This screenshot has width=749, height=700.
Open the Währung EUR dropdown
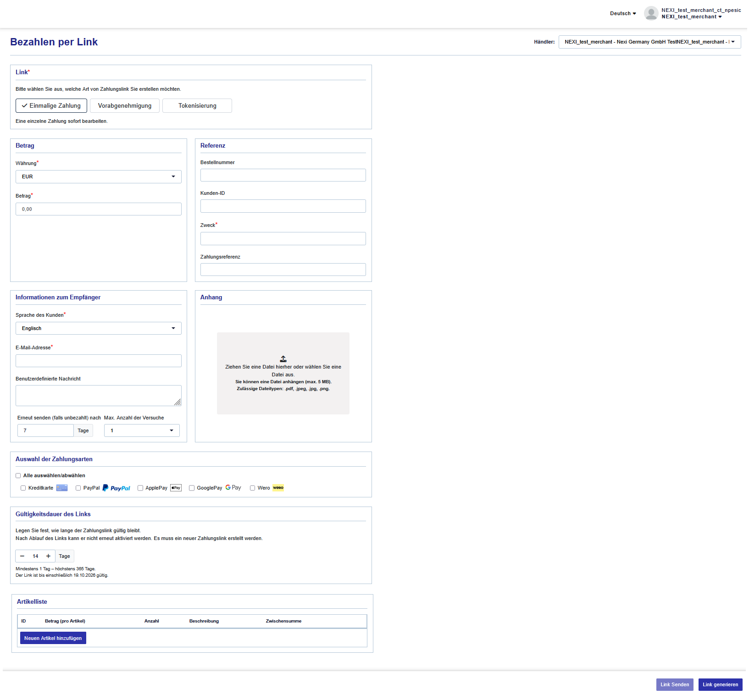click(99, 176)
